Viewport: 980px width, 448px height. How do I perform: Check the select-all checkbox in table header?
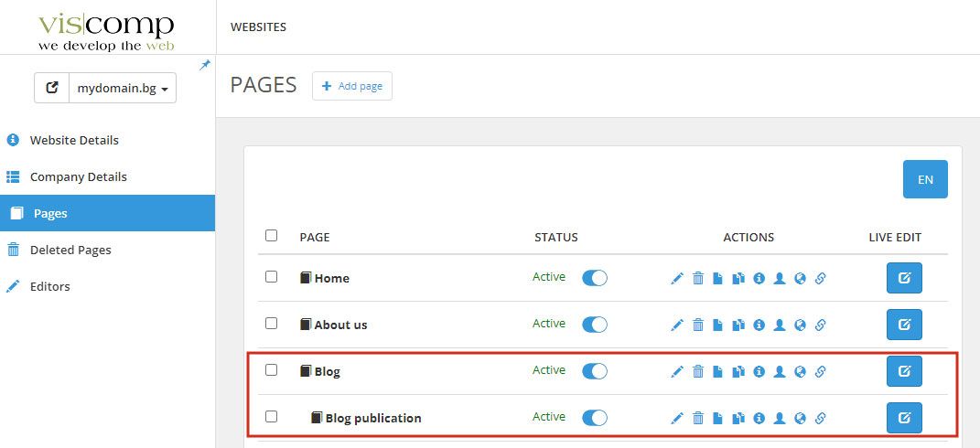271,236
